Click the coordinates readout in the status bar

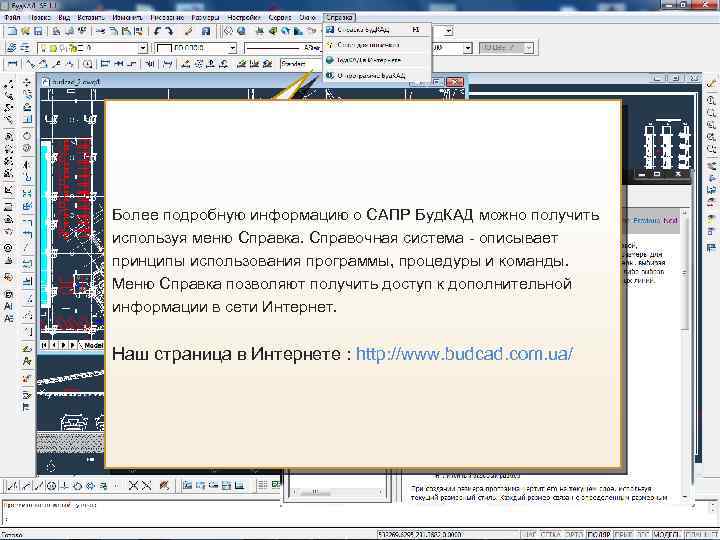point(420,534)
